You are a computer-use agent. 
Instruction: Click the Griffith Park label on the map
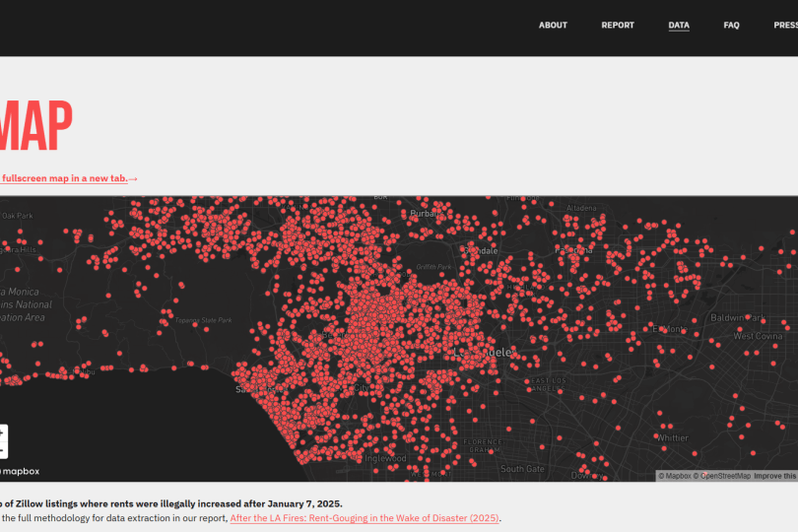tap(433, 267)
